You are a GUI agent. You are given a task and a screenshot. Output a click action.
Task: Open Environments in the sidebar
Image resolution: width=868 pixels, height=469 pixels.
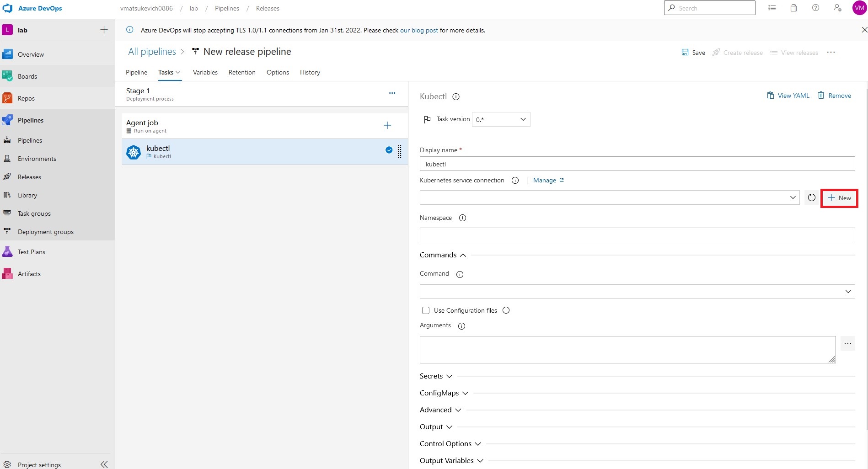37,159
